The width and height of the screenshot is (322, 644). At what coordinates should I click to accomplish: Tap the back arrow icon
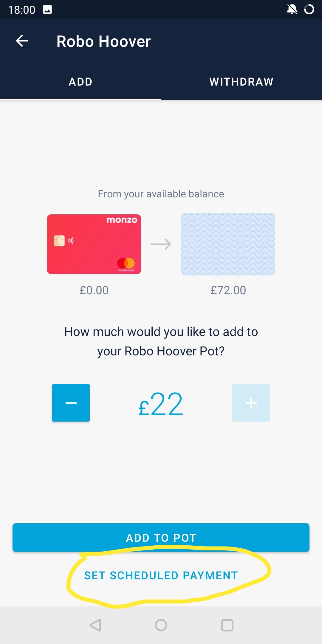pyautogui.click(x=22, y=41)
